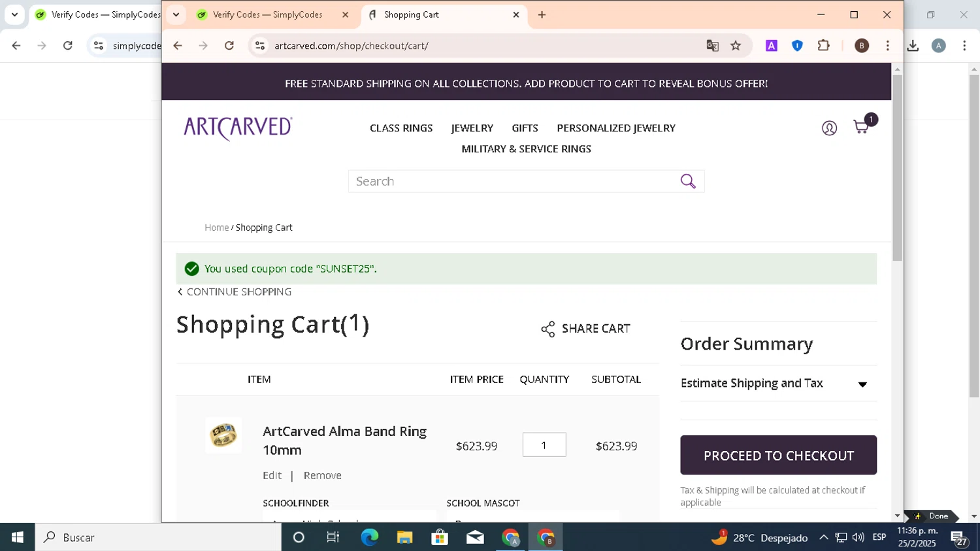Click Edit link for Alma Band Ring
Image resolution: width=980 pixels, height=551 pixels.
coord(272,475)
